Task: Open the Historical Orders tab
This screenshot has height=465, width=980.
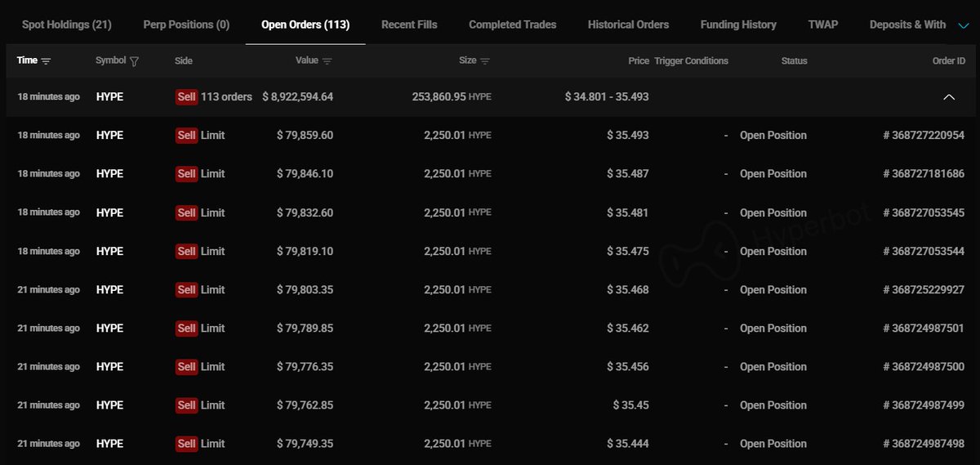Action: point(628,25)
